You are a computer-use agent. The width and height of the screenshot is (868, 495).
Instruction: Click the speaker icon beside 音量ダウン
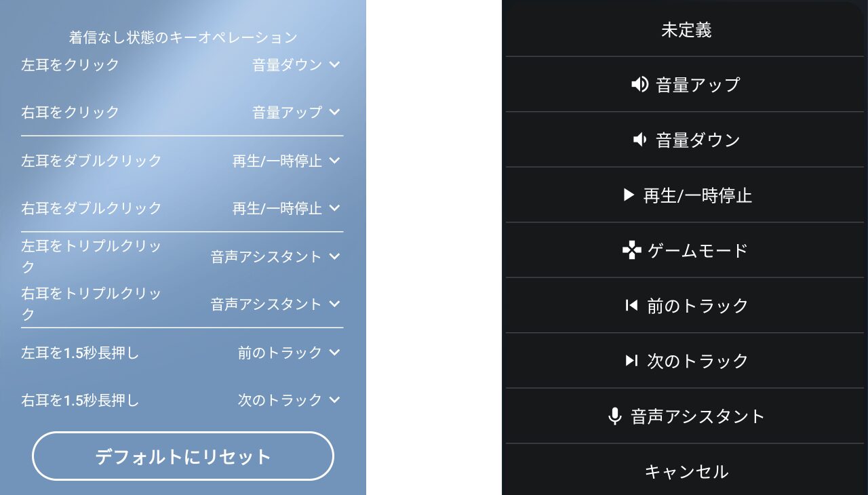point(639,140)
